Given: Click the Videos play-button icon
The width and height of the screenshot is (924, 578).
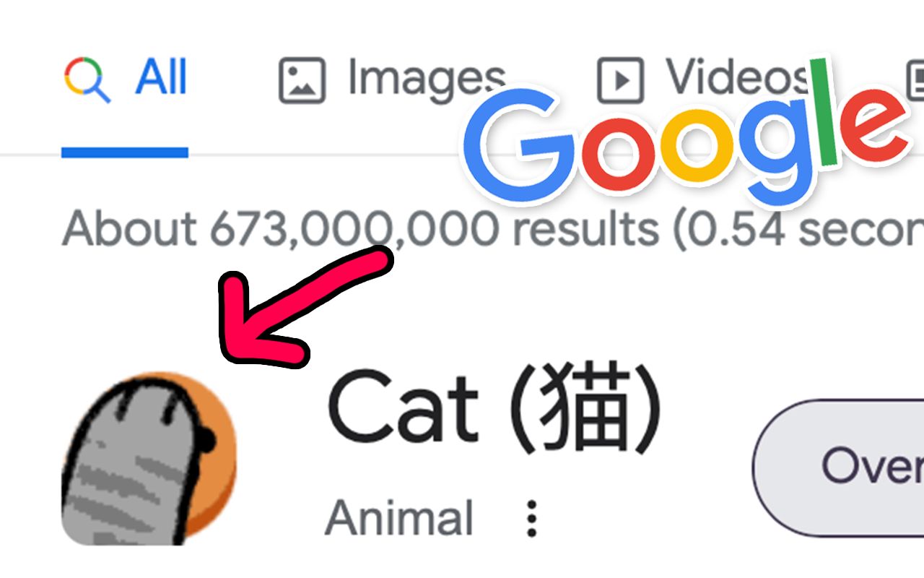Looking at the screenshot, I should [x=620, y=80].
